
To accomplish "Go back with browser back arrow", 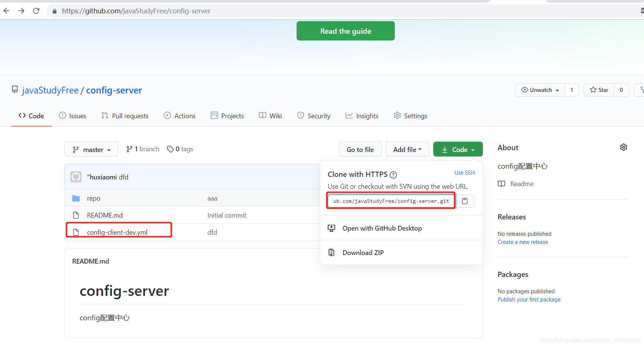I will 6,11.
